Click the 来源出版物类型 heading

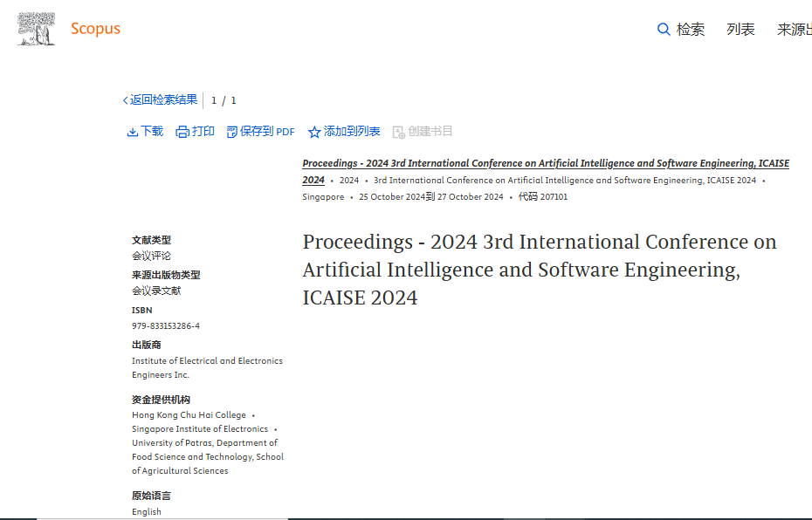[166, 275]
